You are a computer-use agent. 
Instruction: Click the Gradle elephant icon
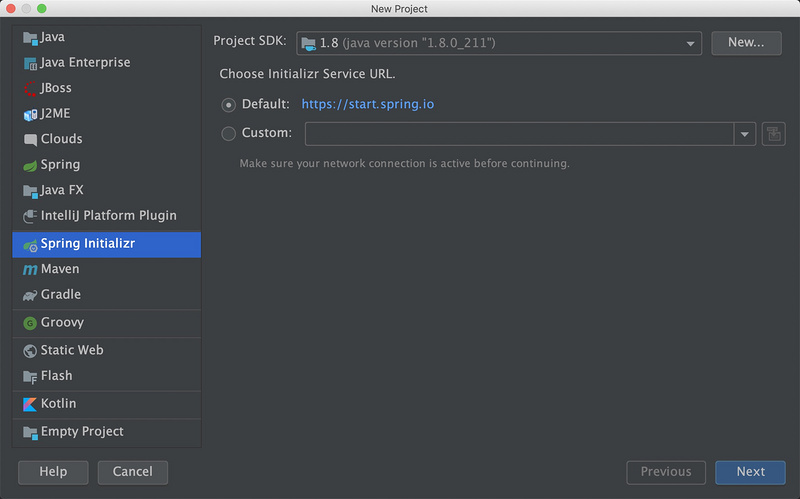click(30, 295)
